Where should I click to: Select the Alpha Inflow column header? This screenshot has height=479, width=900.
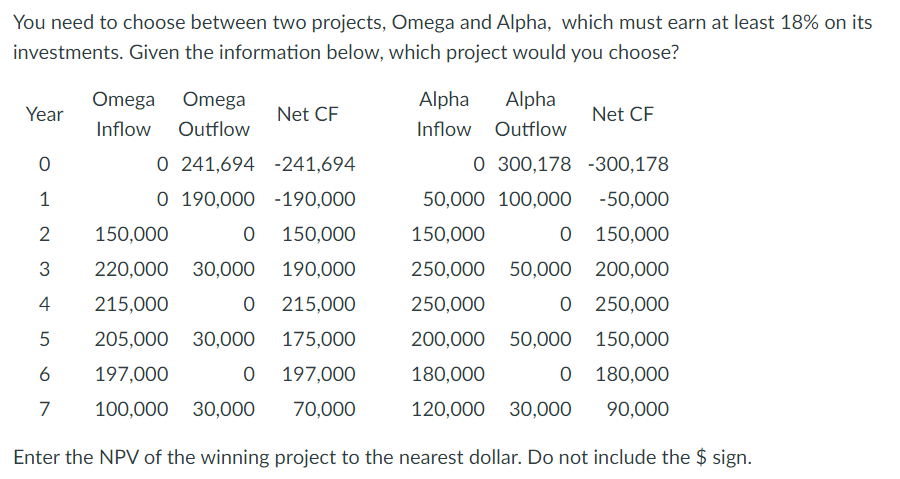coord(444,114)
